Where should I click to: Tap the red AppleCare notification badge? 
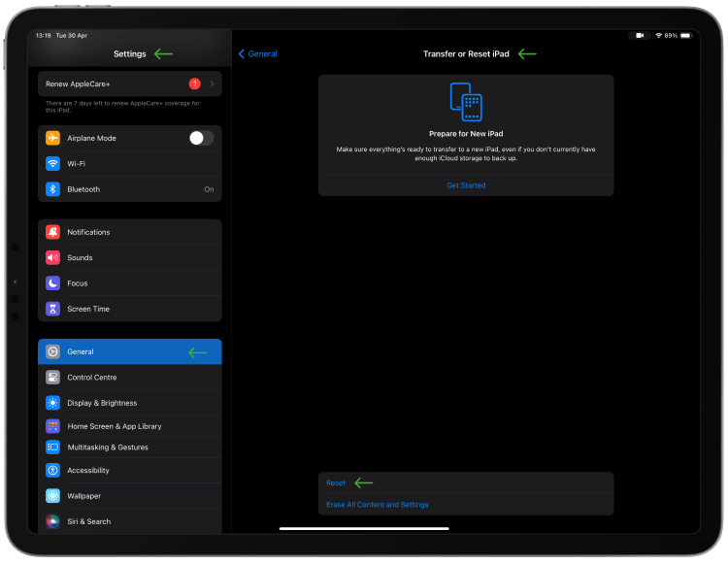[194, 83]
